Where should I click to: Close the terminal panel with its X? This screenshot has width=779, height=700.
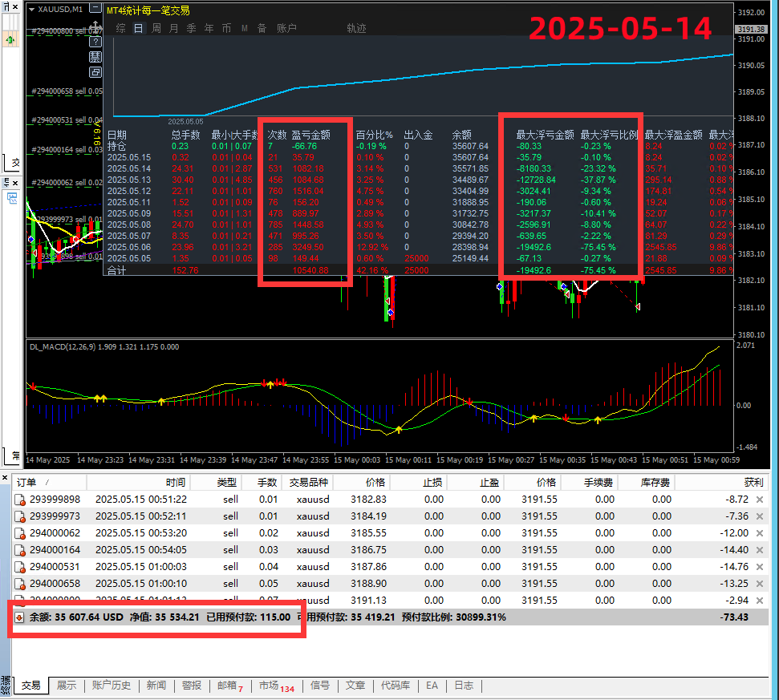pos(5,478)
